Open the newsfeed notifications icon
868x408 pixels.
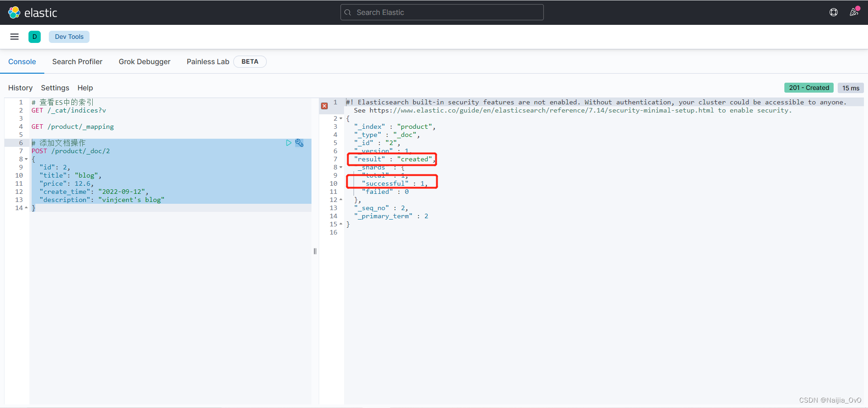point(854,12)
